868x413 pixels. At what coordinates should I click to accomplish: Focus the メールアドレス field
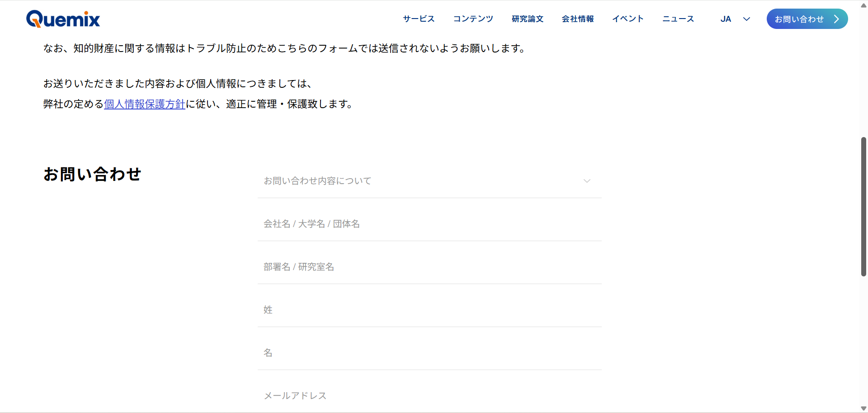(x=429, y=396)
